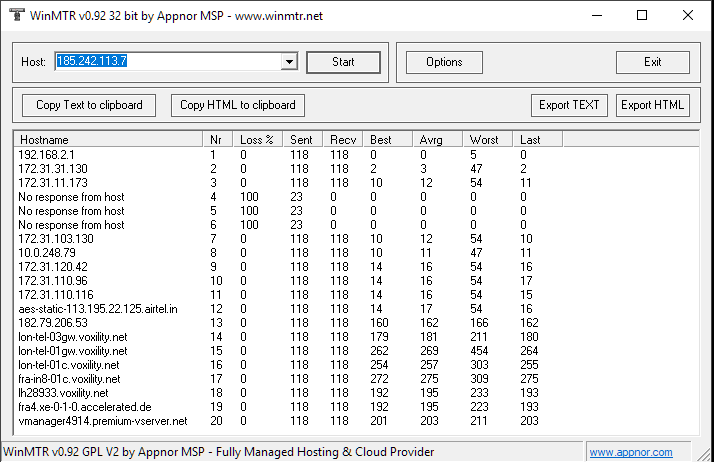Select the hop 6 No response row

[x=289, y=225]
